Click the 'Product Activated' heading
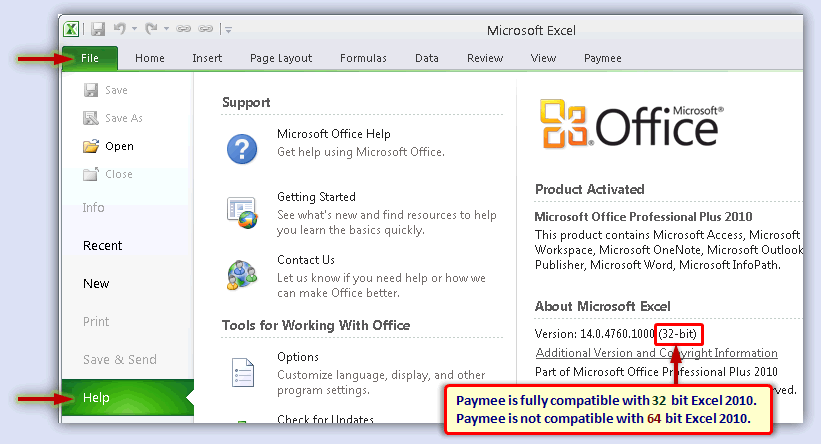Screen dimensions: 821x444 coord(590,190)
